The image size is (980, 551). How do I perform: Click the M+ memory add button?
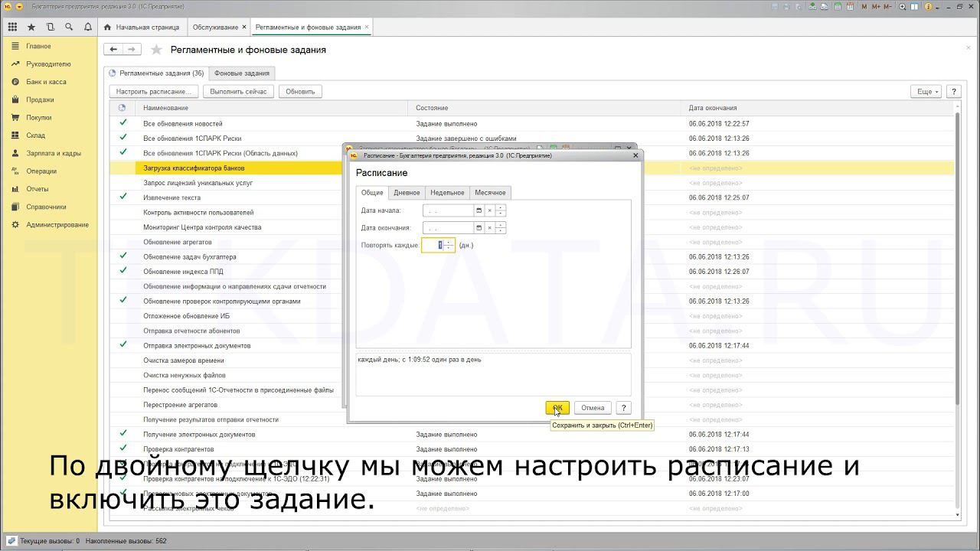coord(876,6)
